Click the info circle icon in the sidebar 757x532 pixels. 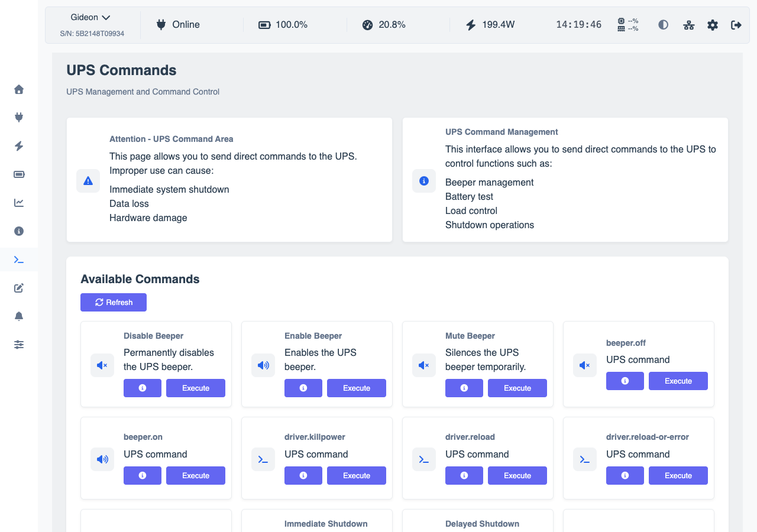point(19,231)
